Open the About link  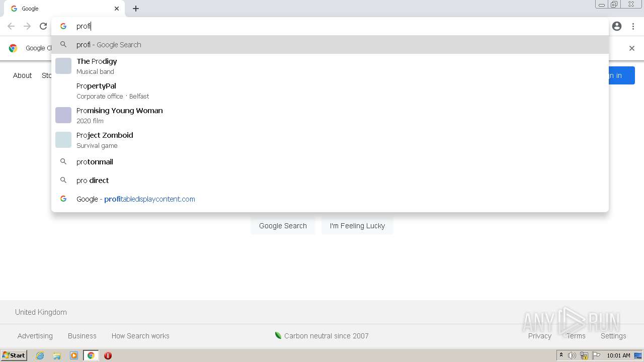coord(22,75)
